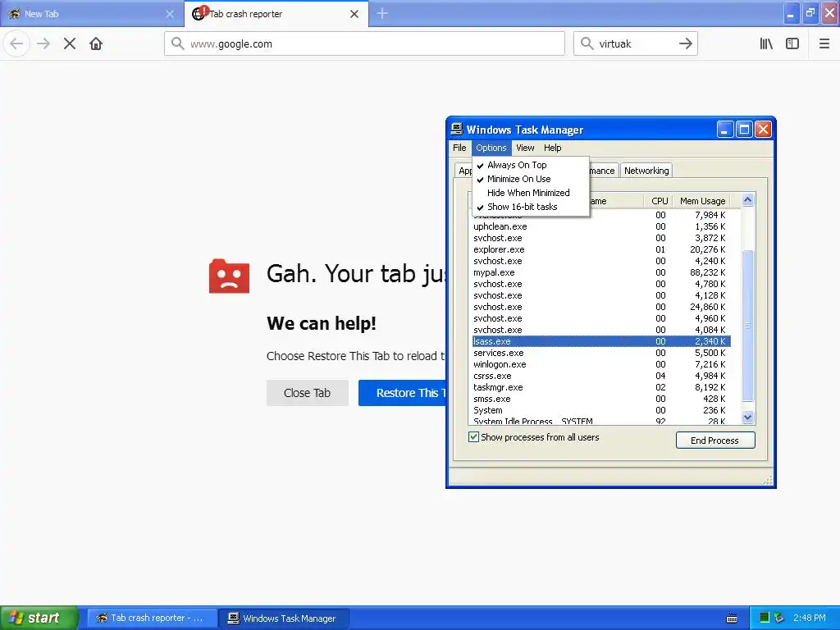Click the www.google.com address bar
The height and width of the screenshot is (630, 840).
tap(364, 43)
